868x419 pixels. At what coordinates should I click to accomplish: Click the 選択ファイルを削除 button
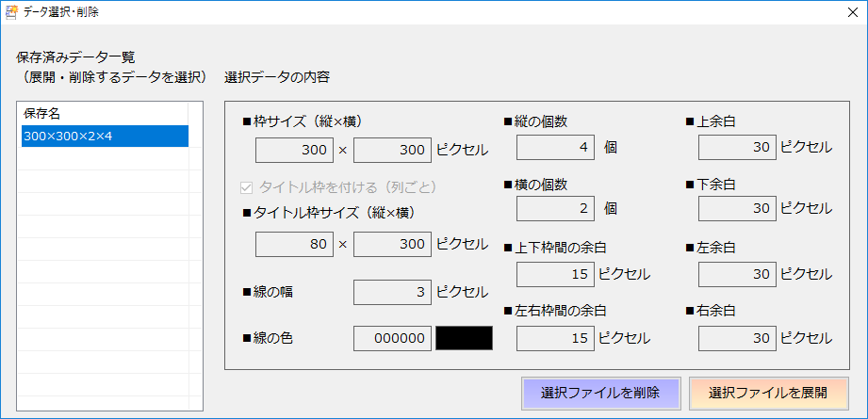click(599, 393)
